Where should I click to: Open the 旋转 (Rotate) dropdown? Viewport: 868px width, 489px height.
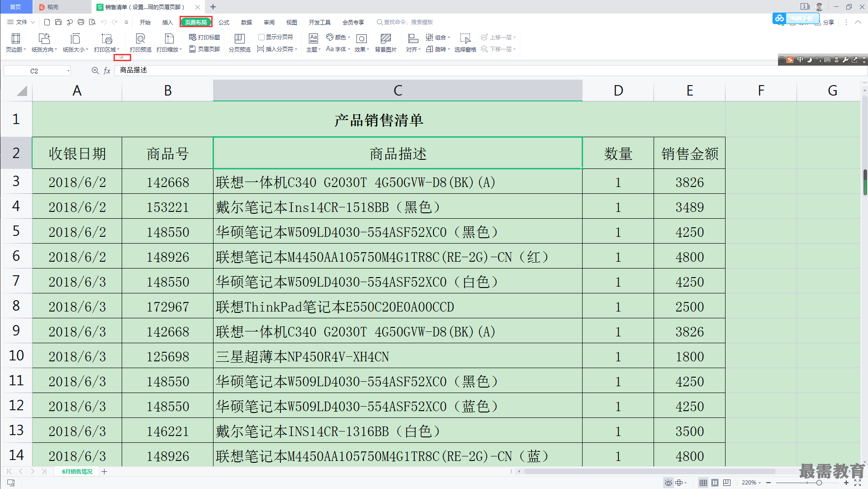coord(438,49)
